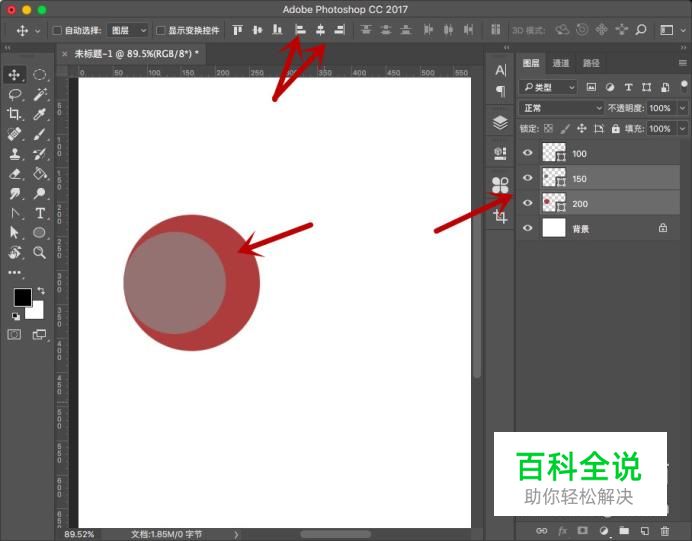Image resolution: width=692 pixels, height=541 pixels.
Task: Click the background white color swatch
Action: click(37, 312)
